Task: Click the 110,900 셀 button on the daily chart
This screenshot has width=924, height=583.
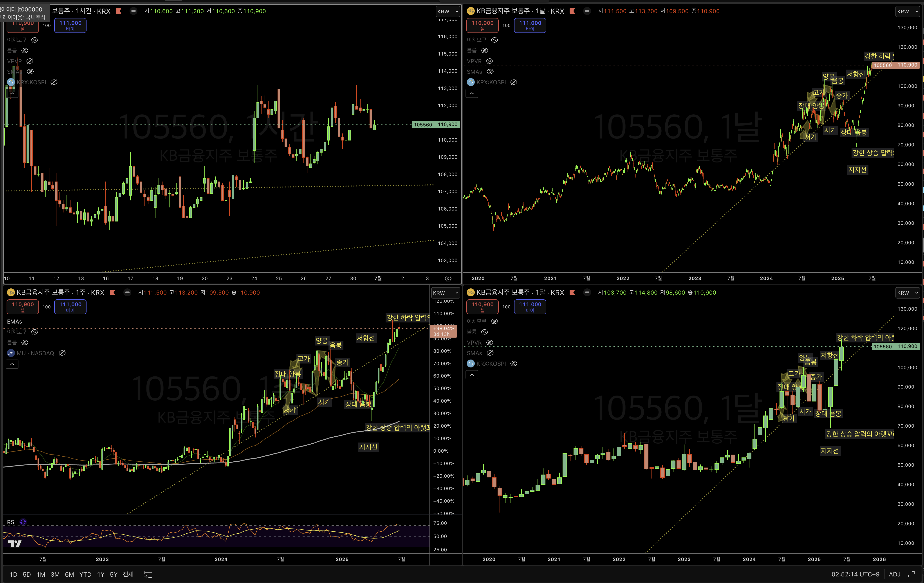Action: click(x=482, y=25)
